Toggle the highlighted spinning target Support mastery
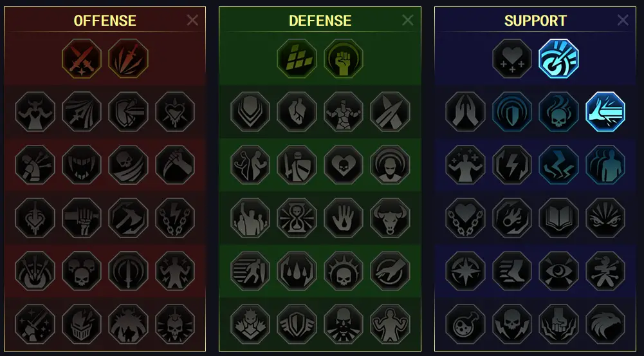Image resolution: width=644 pixels, height=356 pixels. (x=558, y=59)
